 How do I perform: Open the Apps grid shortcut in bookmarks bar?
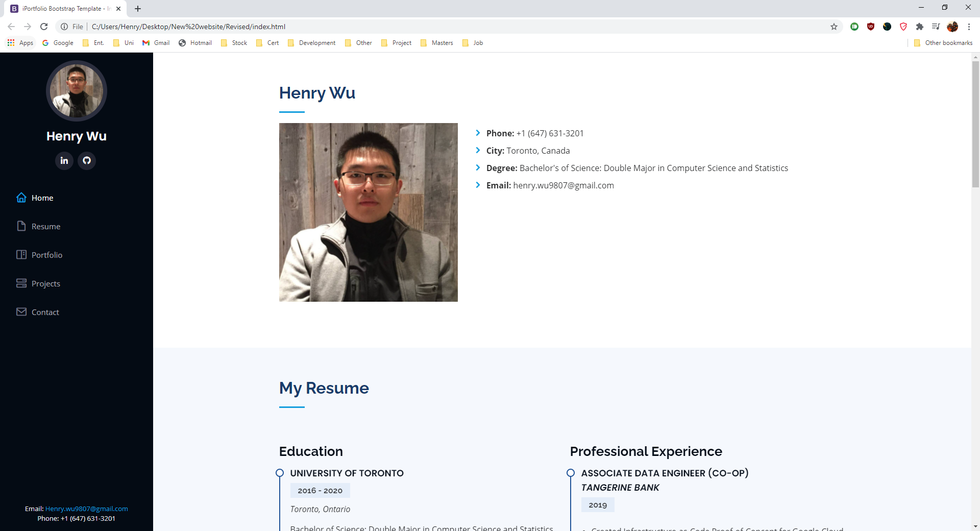pyautogui.click(x=20, y=43)
